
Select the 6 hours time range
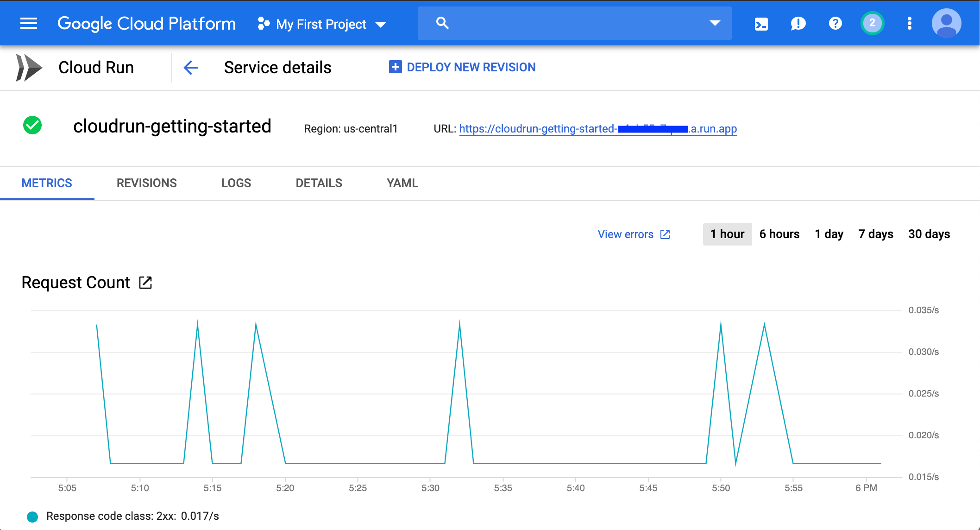tap(779, 234)
